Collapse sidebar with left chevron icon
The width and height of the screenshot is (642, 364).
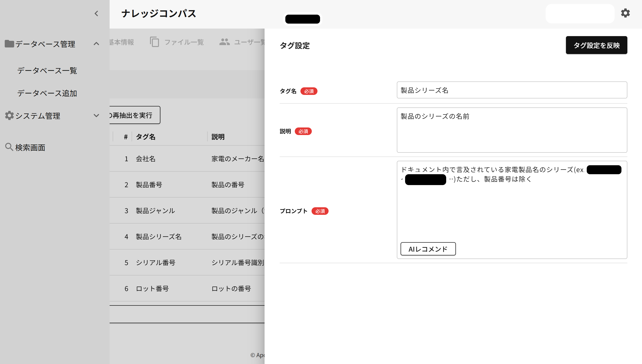pyautogui.click(x=96, y=13)
